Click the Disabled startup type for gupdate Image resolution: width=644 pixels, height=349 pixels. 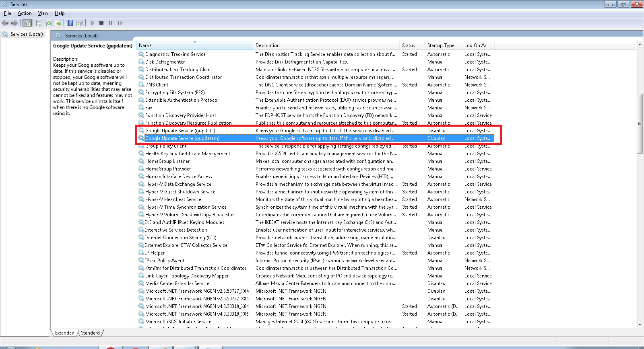(436, 131)
